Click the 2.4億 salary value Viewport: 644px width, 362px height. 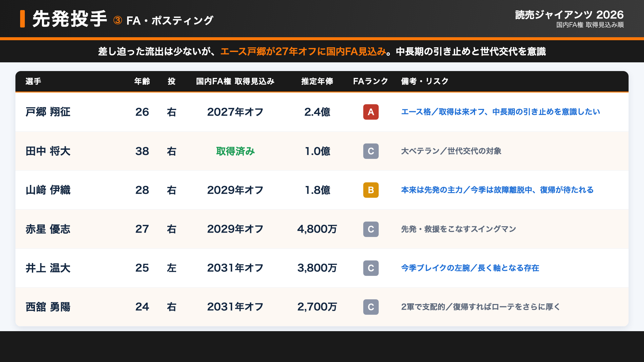tap(317, 112)
